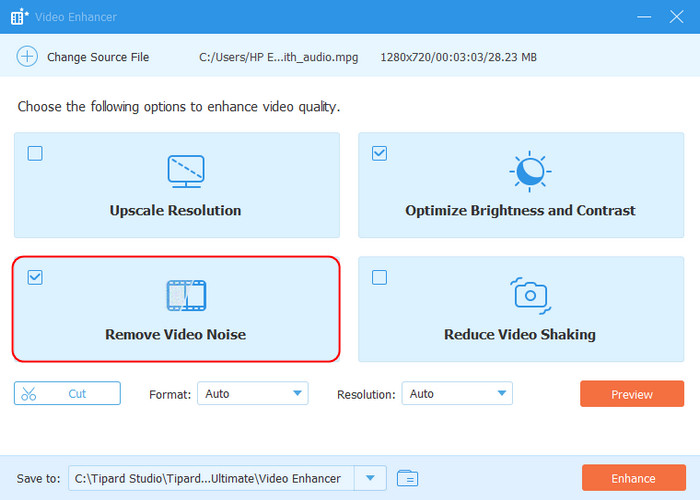
Task: Enable the Reduce Video Shaking checkbox
Action: click(x=379, y=277)
